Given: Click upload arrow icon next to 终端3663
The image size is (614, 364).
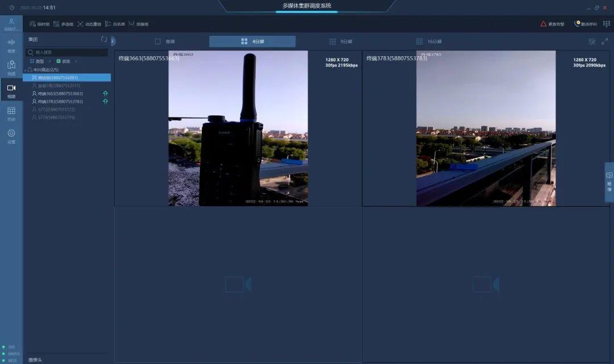Looking at the screenshot, I should tap(105, 93).
